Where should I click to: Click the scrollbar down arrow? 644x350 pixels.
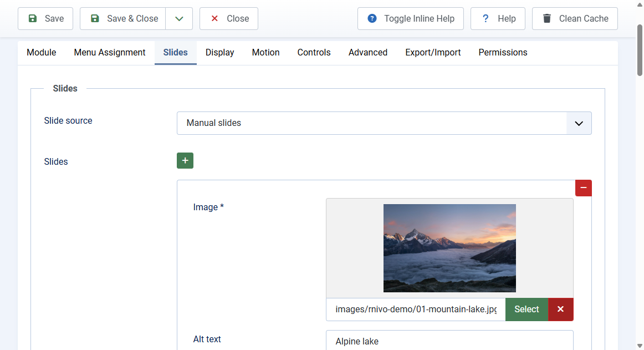[640, 346]
